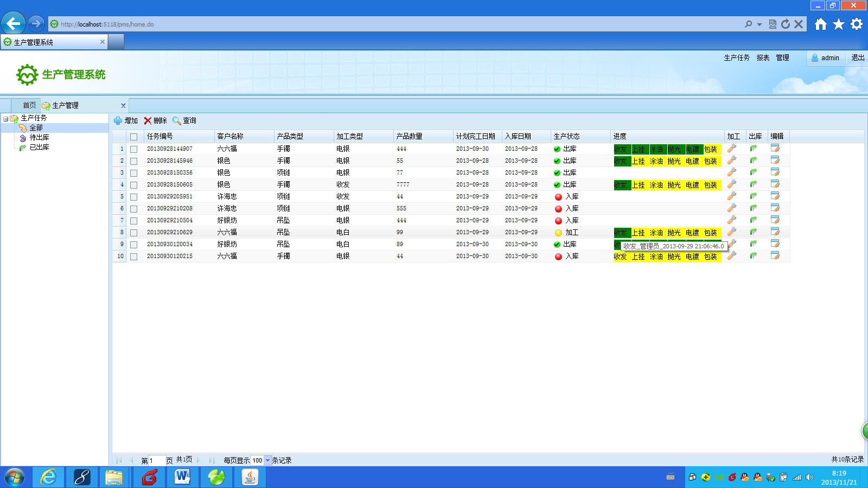Select the 生产管理系统 browser tab

point(54,42)
